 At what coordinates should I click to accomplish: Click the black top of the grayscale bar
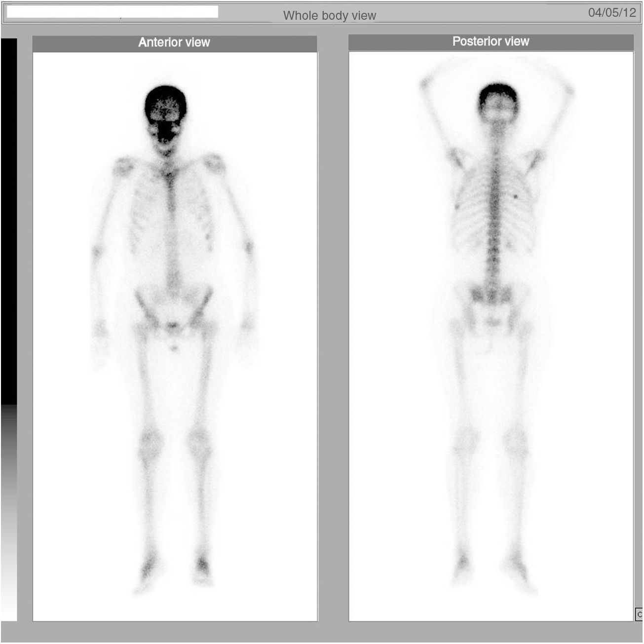tap(9, 197)
